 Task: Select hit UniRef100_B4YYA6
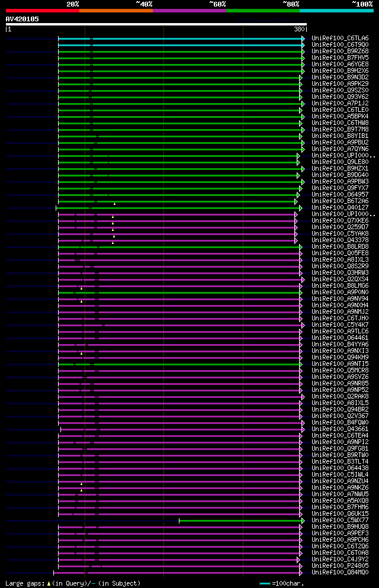[340, 344]
